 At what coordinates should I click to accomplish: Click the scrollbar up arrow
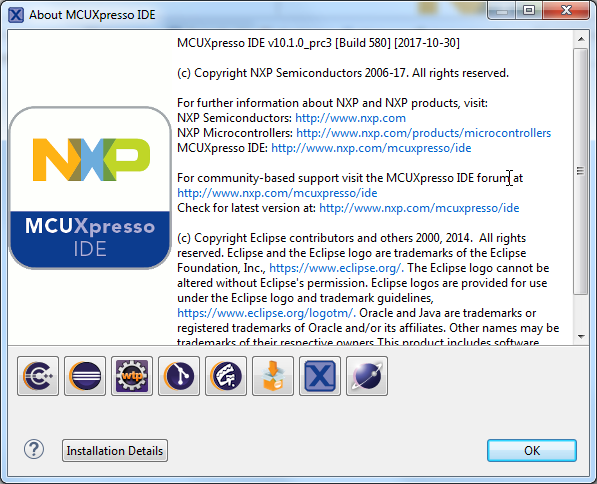(581, 39)
